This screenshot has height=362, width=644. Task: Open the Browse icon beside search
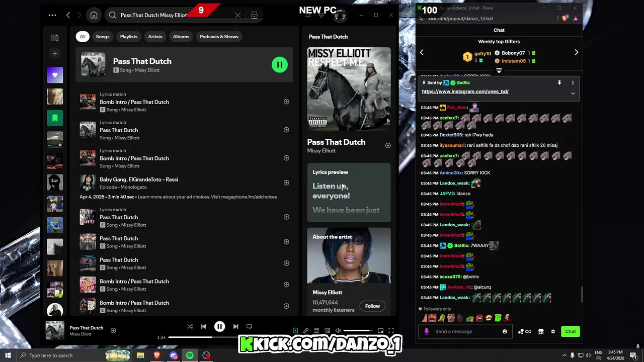[254, 15]
